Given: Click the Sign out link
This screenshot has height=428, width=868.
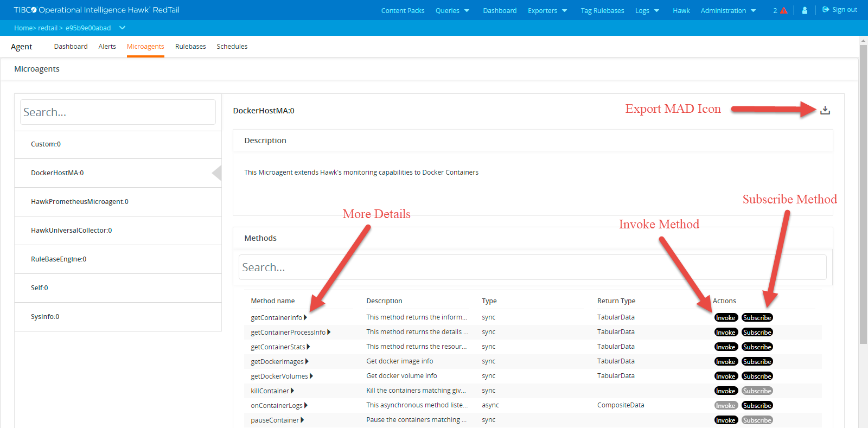Looking at the screenshot, I should tap(840, 10).
